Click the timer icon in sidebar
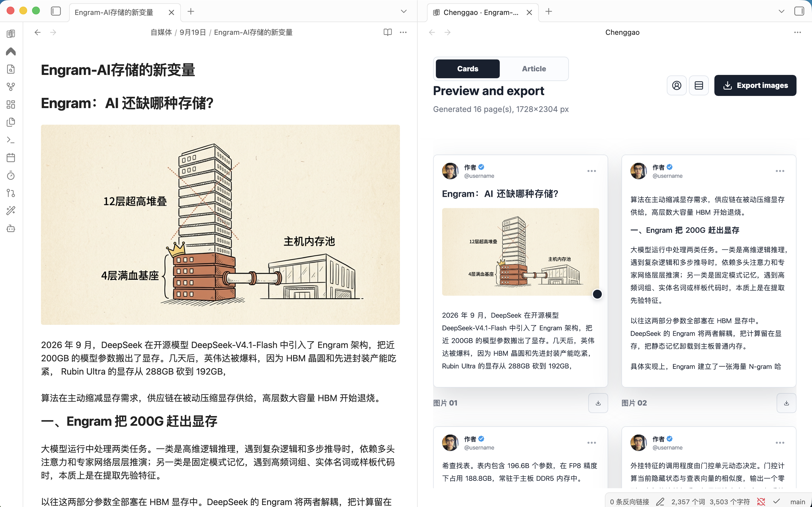The width and height of the screenshot is (812, 507). 11,175
